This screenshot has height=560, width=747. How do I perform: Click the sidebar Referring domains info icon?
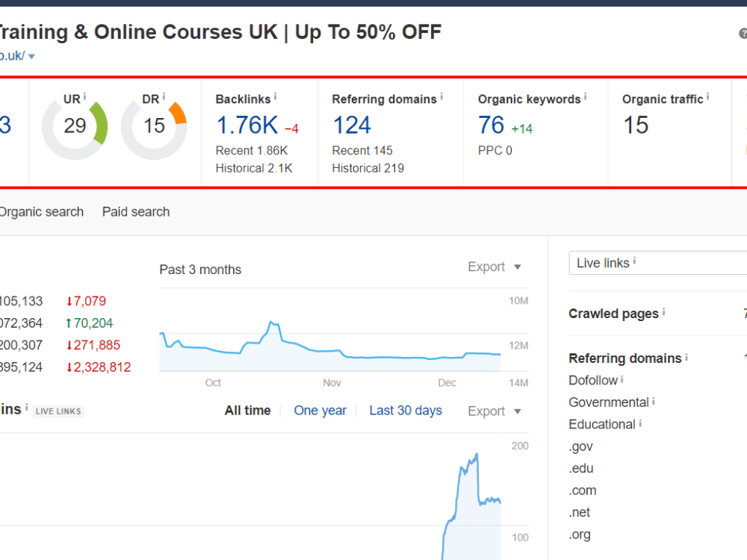pos(686,356)
